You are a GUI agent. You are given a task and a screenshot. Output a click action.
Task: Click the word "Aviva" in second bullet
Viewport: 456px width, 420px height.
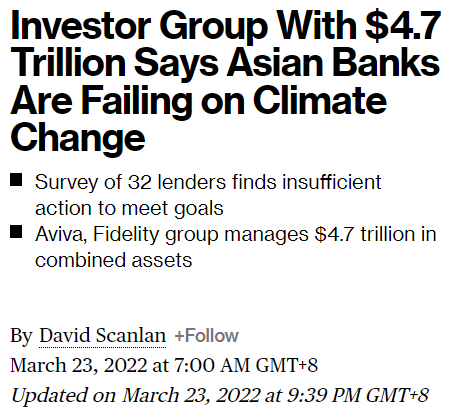(x=61, y=234)
